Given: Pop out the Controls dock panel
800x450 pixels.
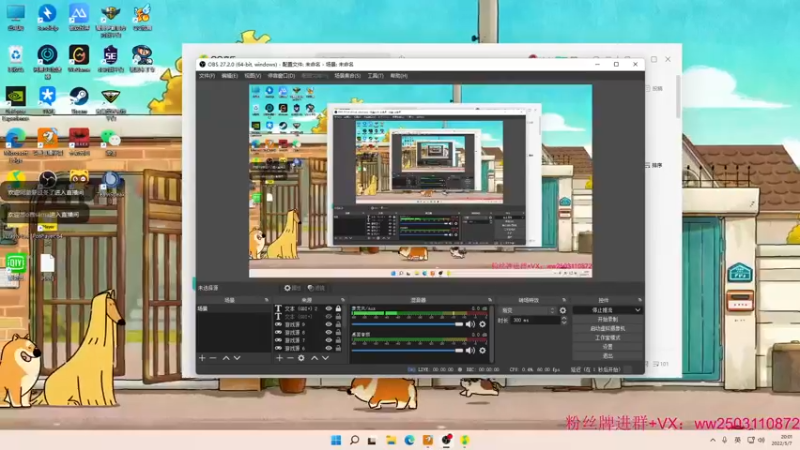Looking at the screenshot, I should (x=639, y=300).
